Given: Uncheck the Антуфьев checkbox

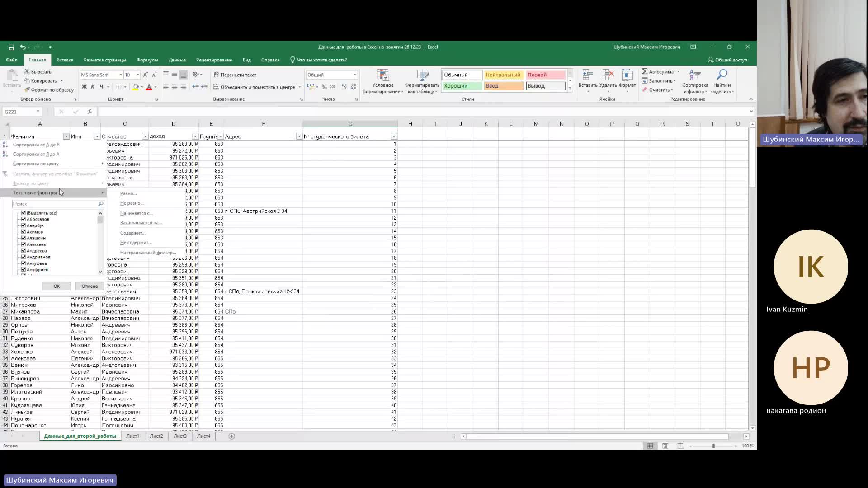Looking at the screenshot, I should click(24, 263).
